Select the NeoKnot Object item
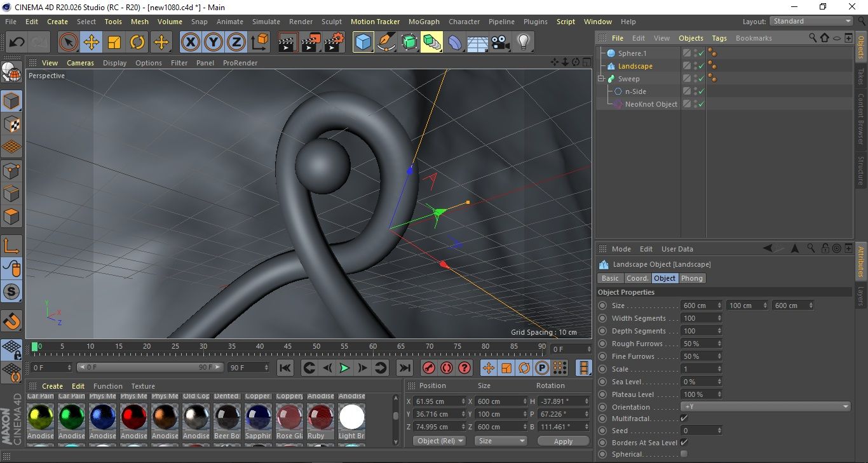Screen dimensions: 868x463 [651, 104]
